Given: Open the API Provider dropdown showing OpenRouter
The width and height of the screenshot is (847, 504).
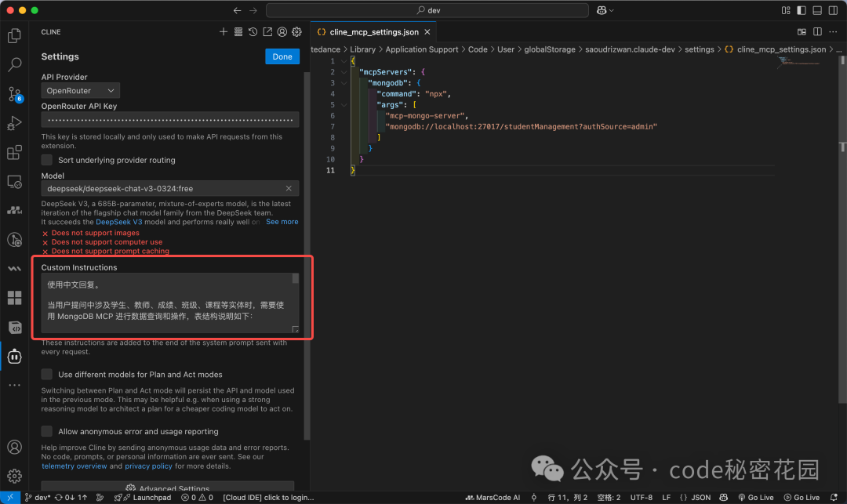Looking at the screenshot, I should point(79,90).
